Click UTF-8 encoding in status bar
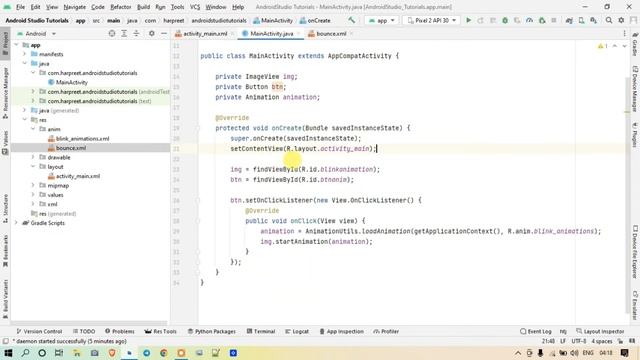 point(578,341)
